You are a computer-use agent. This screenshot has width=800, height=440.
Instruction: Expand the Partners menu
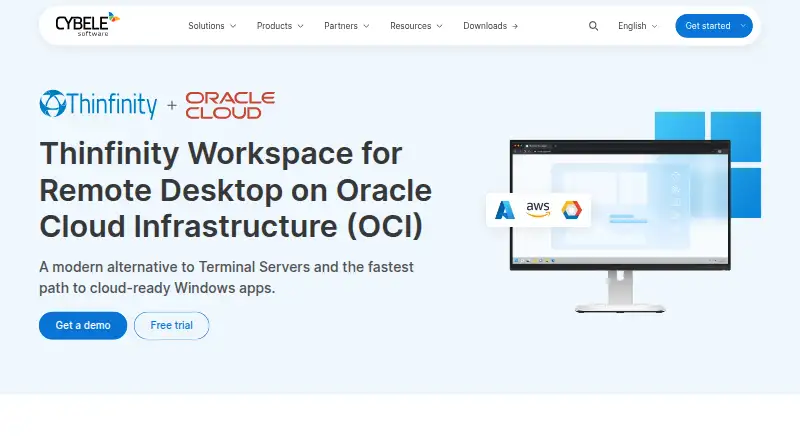[x=346, y=26]
